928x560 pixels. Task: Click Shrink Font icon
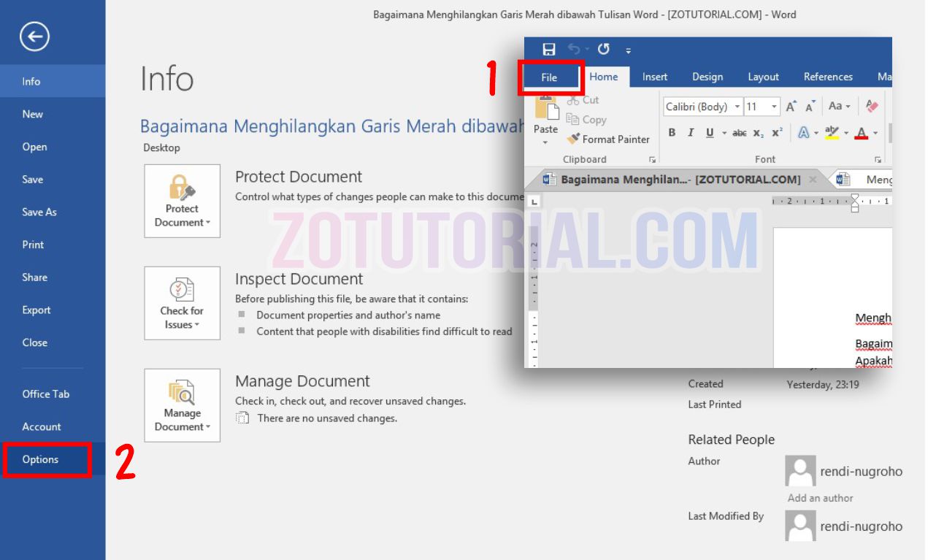click(x=810, y=107)
